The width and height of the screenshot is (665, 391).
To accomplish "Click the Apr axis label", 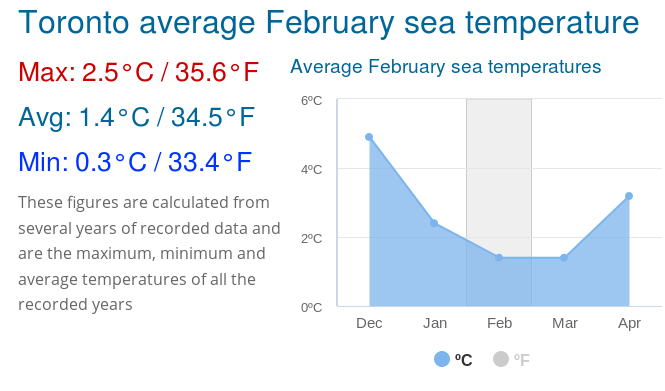I will [629, 323].
